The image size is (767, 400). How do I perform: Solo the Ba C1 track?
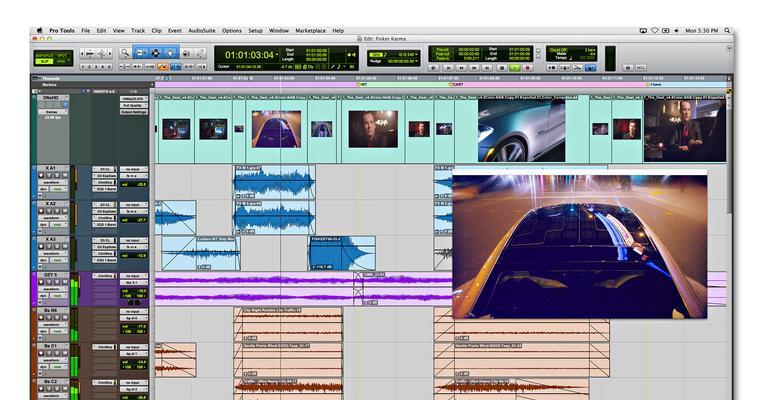[57, 353]
